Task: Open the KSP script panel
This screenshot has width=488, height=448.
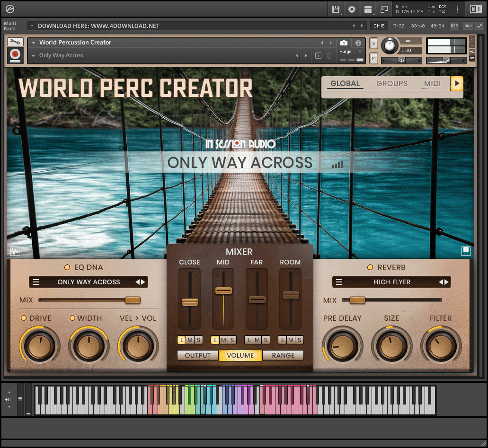Action: tap(454, 26)
